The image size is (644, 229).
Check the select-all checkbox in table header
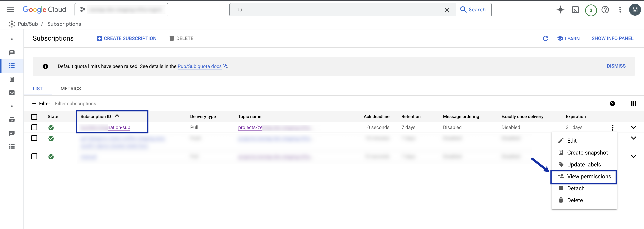(x=34, y=117)
